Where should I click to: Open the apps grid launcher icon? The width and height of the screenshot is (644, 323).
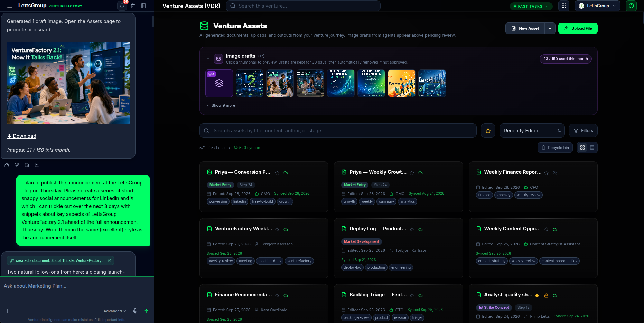(564, 6)
